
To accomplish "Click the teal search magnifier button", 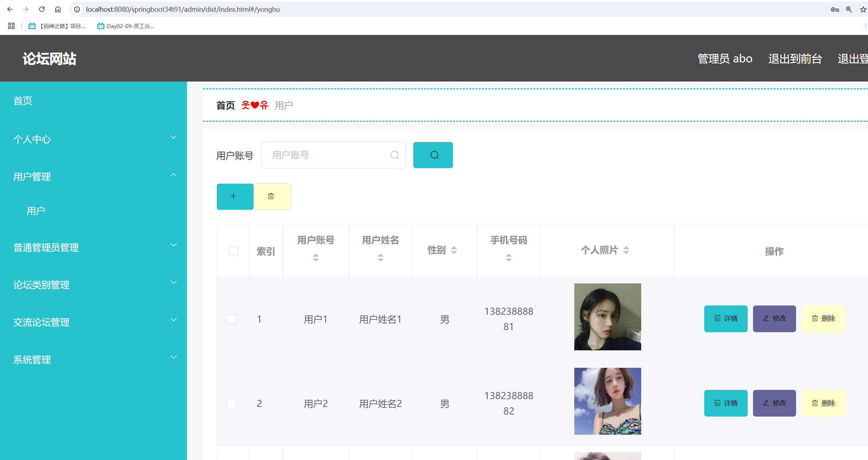I will click(433, 155).
